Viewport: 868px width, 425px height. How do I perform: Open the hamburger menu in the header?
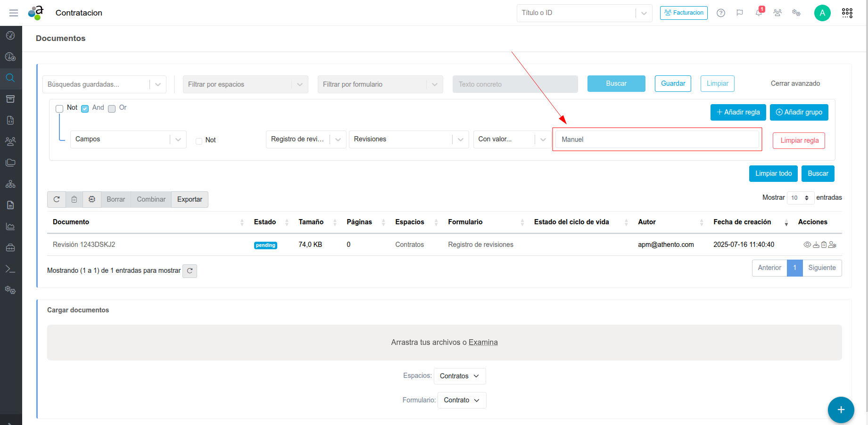(14, 13)
